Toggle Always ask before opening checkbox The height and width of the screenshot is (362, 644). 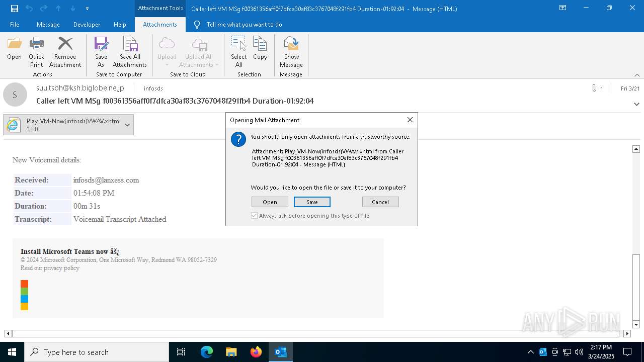coord(255,216)
